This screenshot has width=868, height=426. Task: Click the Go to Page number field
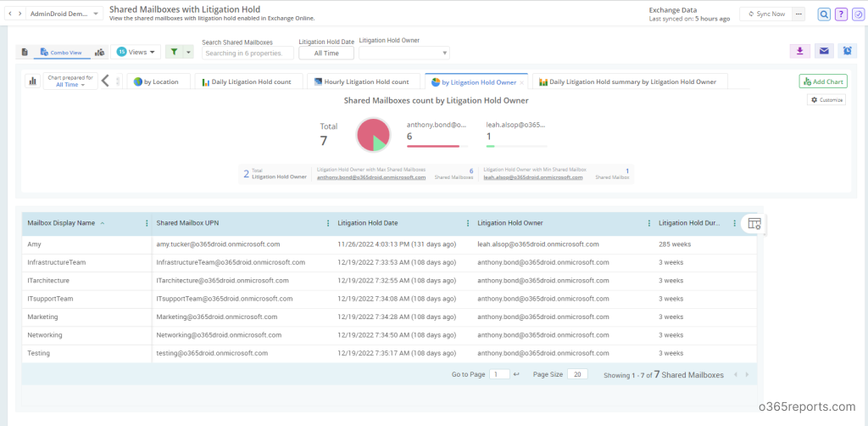pyautogui.click(x=500, y=374)
